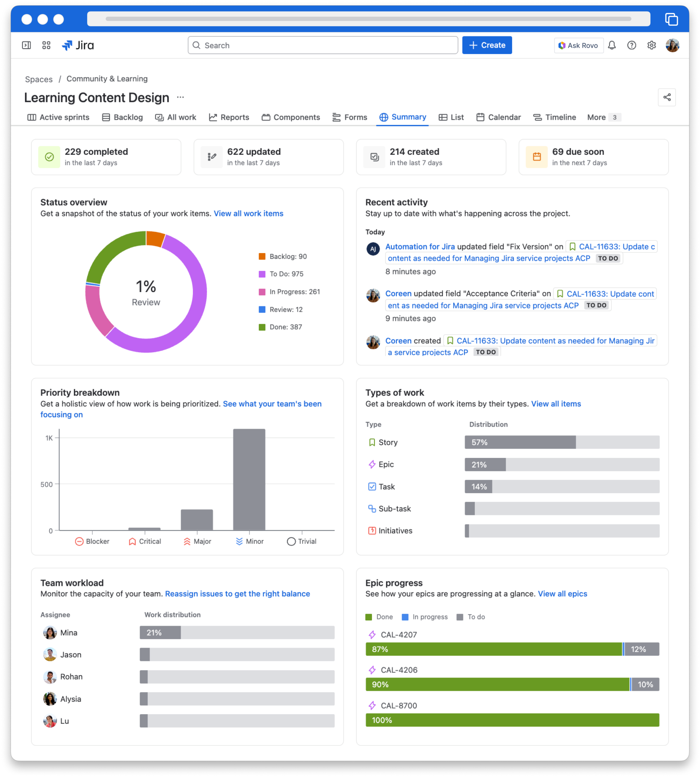This screenshot has width=700, height=777.
Task: Click the sidebar toggle icon
Action: click(x=26, y=46)
